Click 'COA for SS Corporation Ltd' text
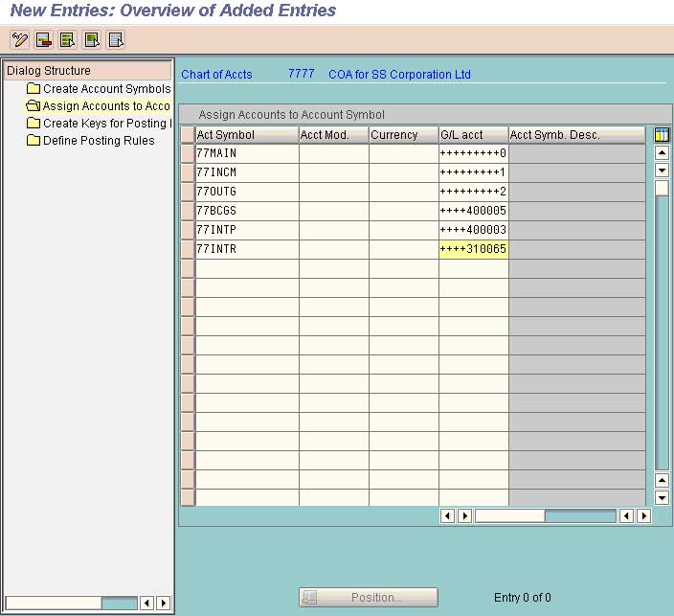The image size is (674, 616). pyautogui.click(x=399, y=74)
